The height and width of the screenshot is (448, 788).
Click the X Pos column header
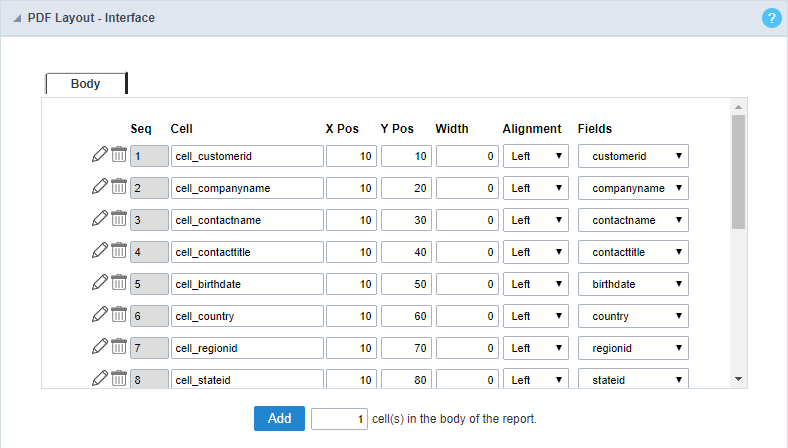tap(342, 129)
